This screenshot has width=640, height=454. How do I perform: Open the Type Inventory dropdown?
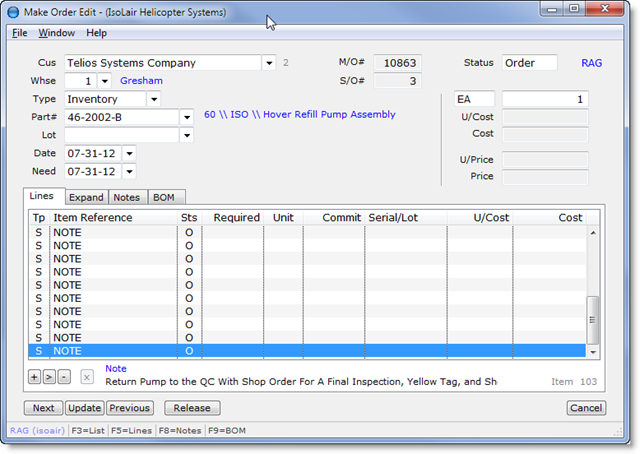click(153, 99)
